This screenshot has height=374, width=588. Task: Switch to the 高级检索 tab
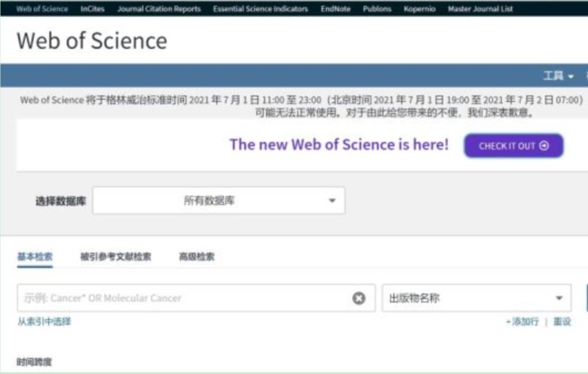pos(197,256)
